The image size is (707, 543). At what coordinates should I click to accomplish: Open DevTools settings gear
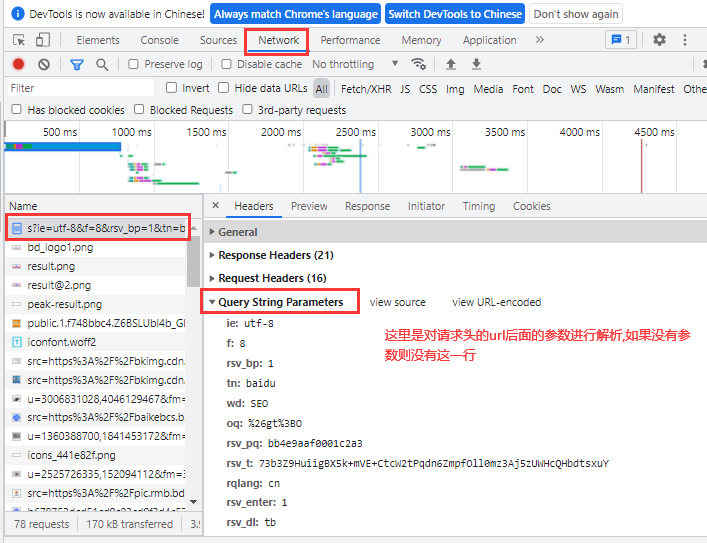(659, 40)
